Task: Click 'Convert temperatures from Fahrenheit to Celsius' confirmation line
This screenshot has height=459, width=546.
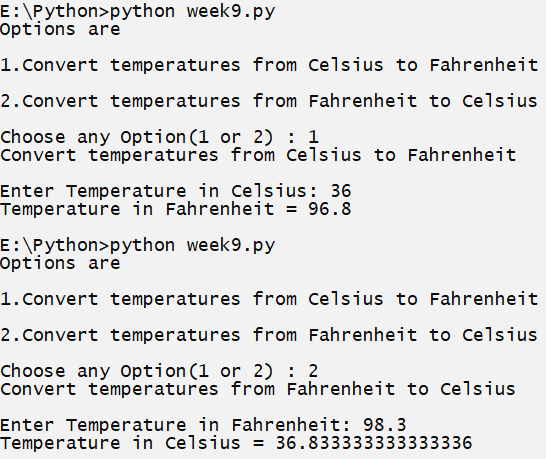Action: (x=258, y=389)
